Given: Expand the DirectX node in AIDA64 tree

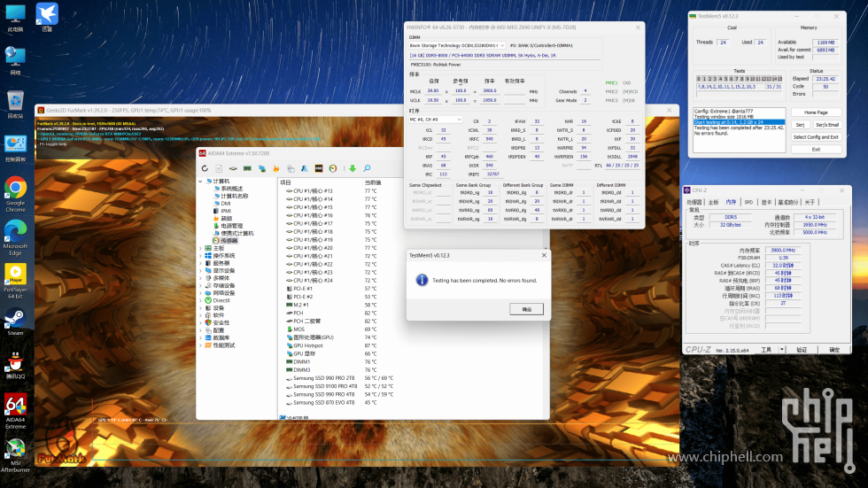Looking at the screenshot, I should tap(200, 300).
